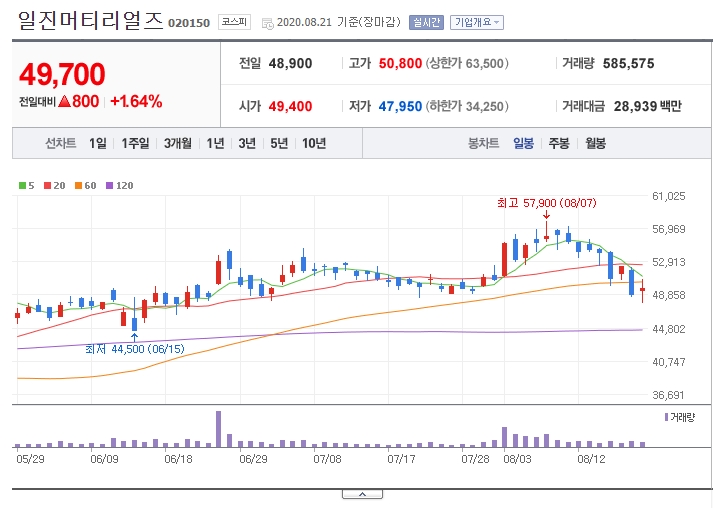The width and height of the screenshot is (713, 508).
Task: Click the red up-triangle next to 800
Action: pyautogui.click(x=65, y=101)
